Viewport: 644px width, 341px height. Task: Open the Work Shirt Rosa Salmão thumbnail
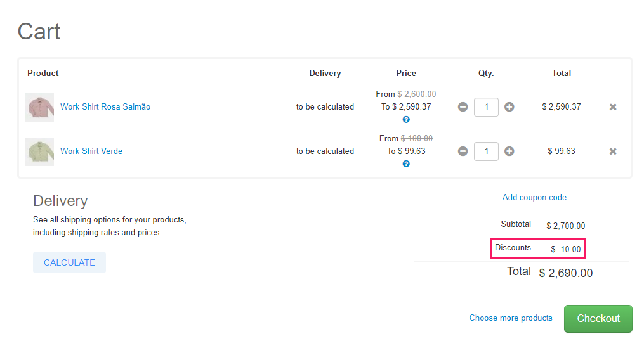[40, 107]
